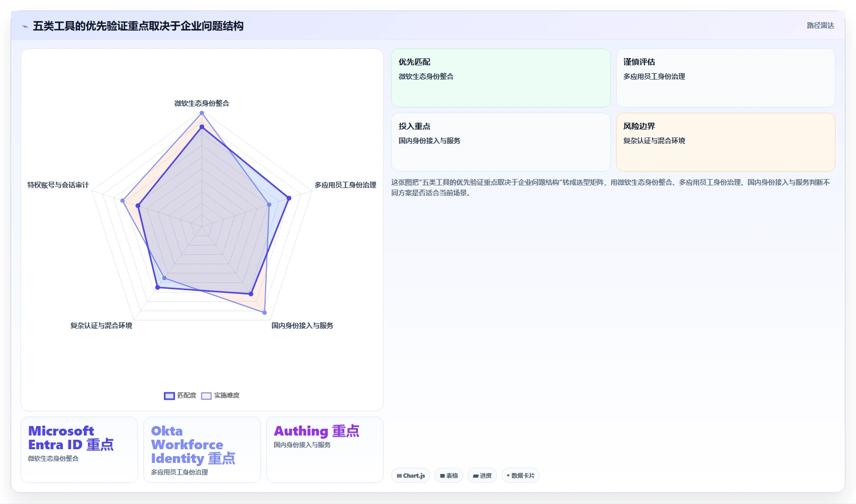Toggle the 实施难度 legend swatch

click(206, 396)
